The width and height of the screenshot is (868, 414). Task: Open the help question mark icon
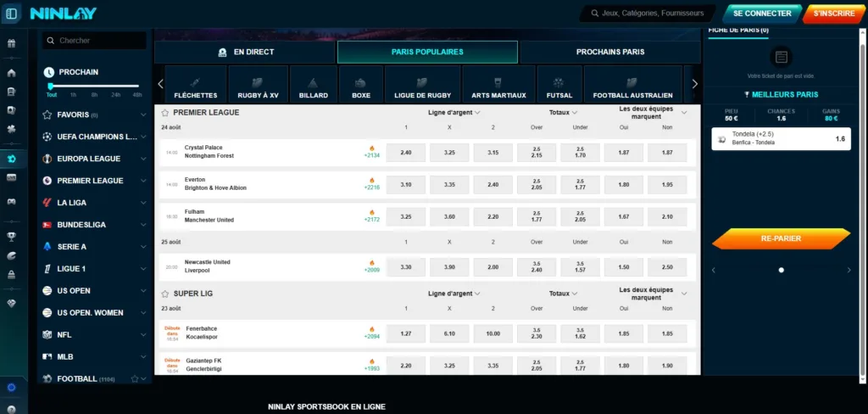tap(11, 409)
